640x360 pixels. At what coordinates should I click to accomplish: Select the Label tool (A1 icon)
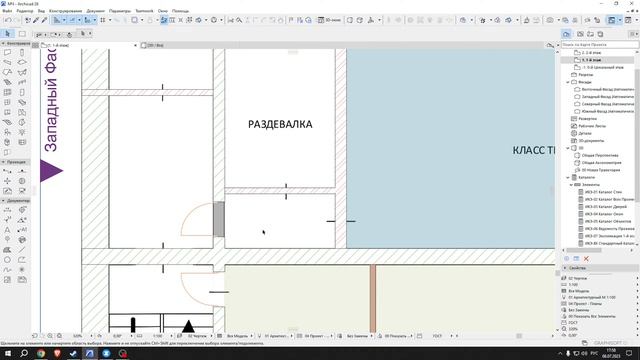tap(22, 230)
